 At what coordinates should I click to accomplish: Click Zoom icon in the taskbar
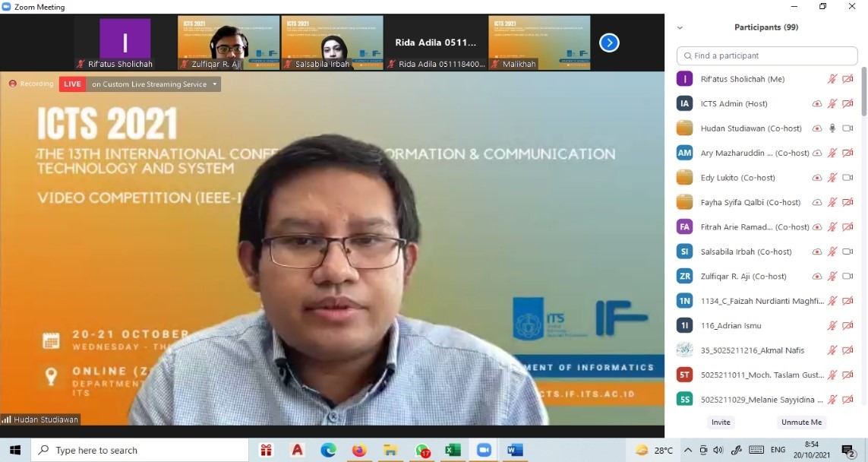484,451
